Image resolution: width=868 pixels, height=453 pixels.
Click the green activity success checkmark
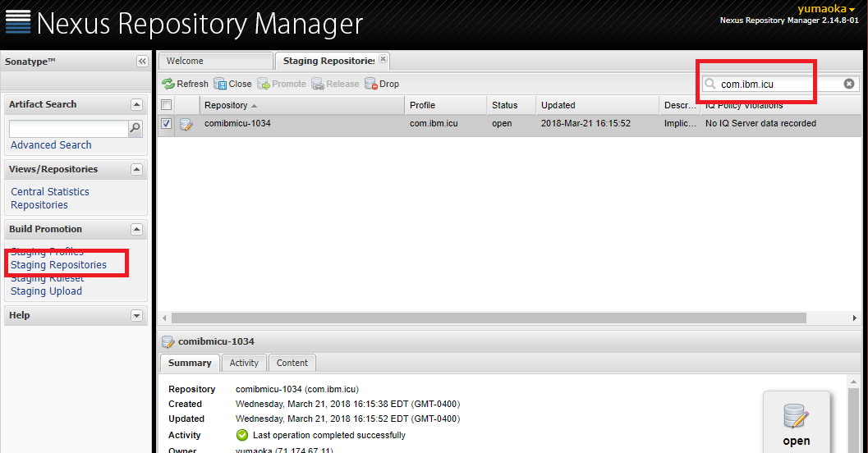(x=242, y=435)
